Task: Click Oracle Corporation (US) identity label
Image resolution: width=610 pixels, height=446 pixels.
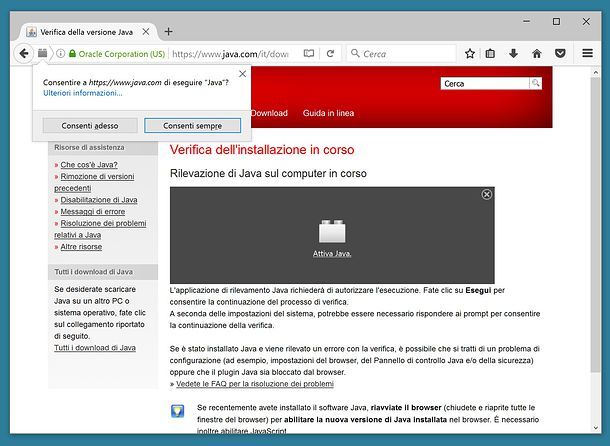Action: pos(122,54)
